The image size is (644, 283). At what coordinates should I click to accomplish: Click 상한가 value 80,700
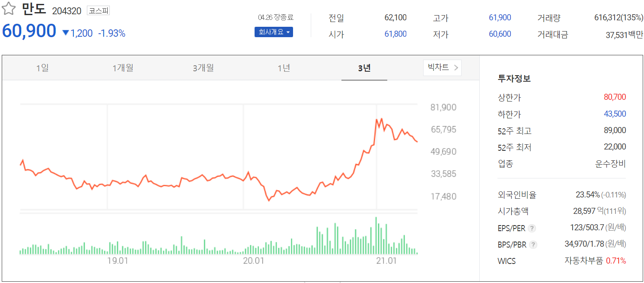tap(615, 97)
